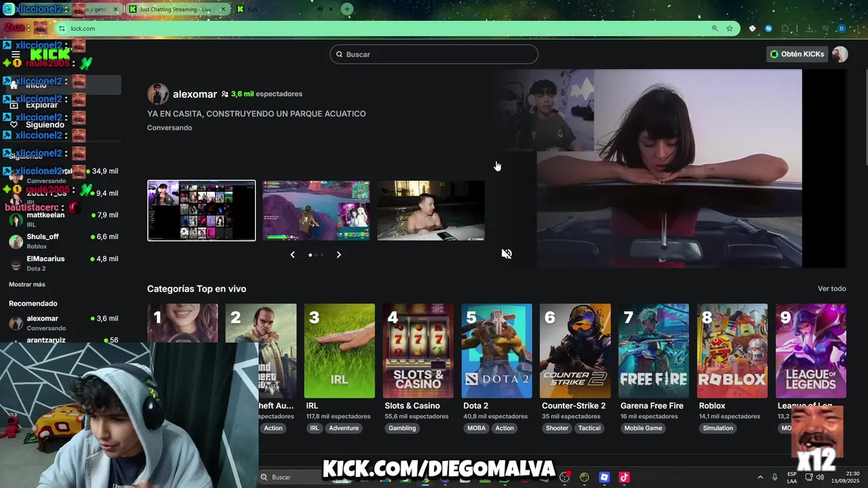Select the Fortnite featured stream thumbnail
Image resolution: width=868 pixels, height=488 pixels.
316,210
